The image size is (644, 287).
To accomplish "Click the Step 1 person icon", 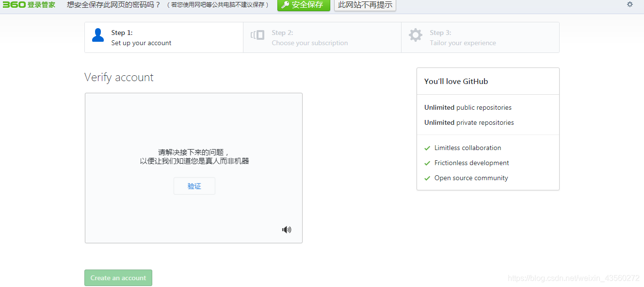I will click(98, 35).
